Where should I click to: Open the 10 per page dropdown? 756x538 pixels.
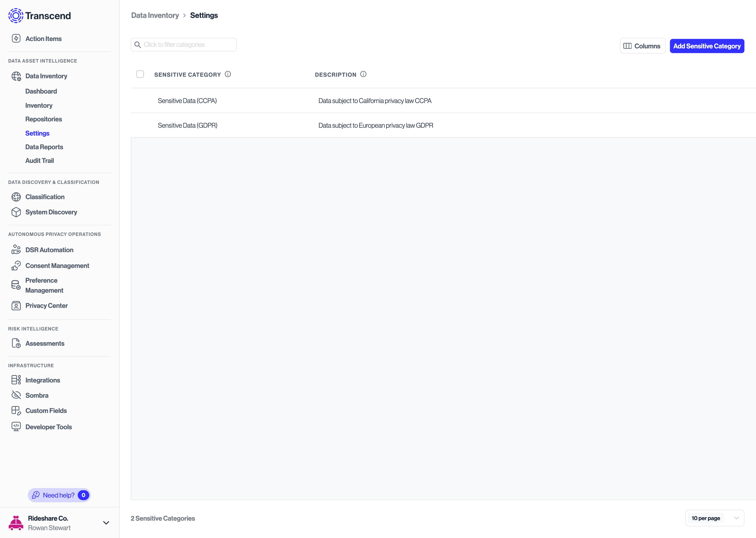(x=714, y=518)
